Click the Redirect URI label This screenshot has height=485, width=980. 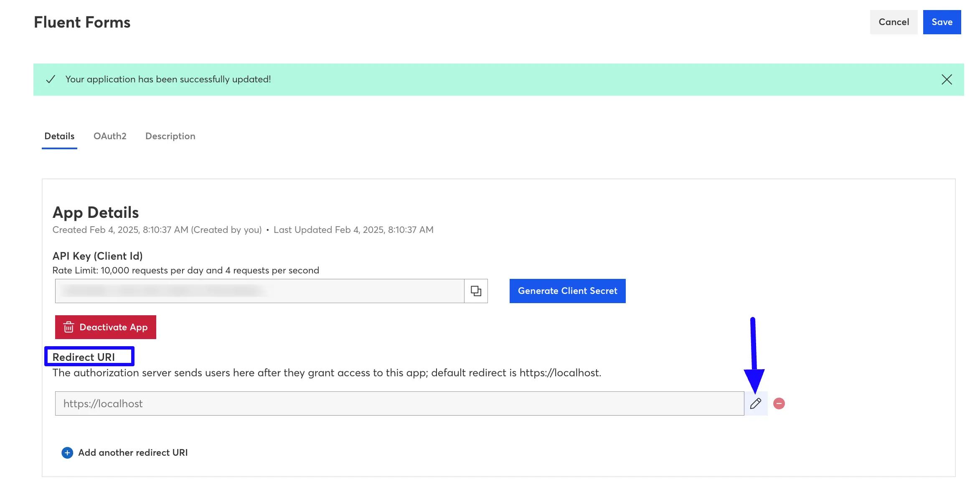84,357
